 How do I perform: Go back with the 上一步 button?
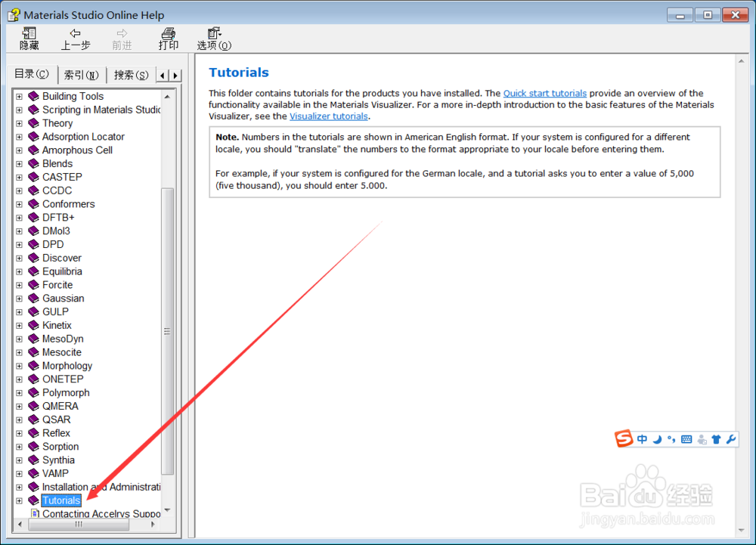[x=75, y=39]
